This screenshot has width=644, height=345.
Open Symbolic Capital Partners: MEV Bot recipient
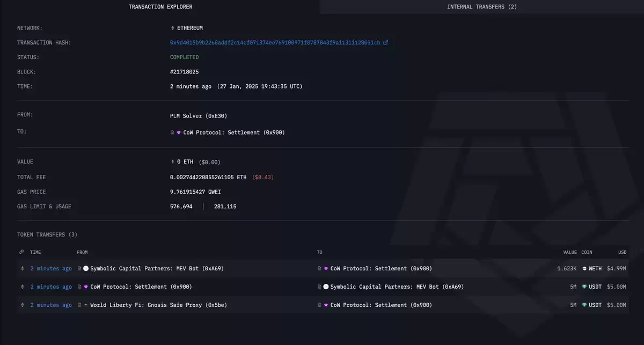point(397,287)
